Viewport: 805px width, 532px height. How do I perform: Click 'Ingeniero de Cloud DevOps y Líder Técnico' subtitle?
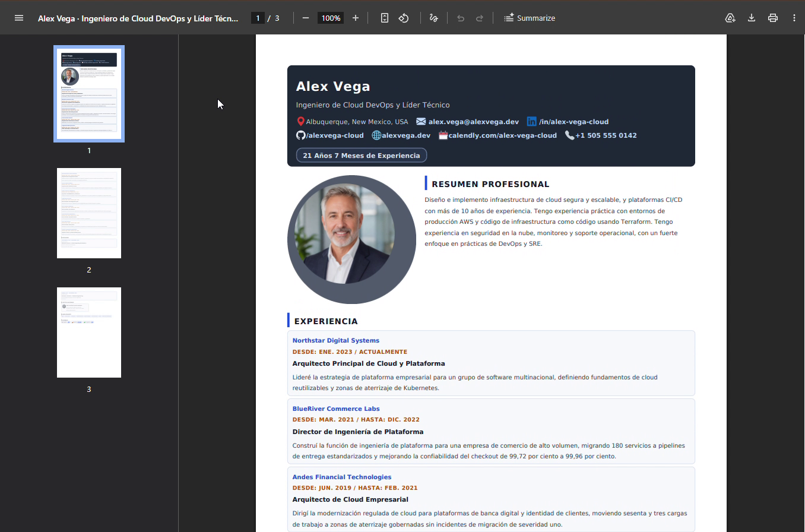pyautogui.click(x=373, y=105)
